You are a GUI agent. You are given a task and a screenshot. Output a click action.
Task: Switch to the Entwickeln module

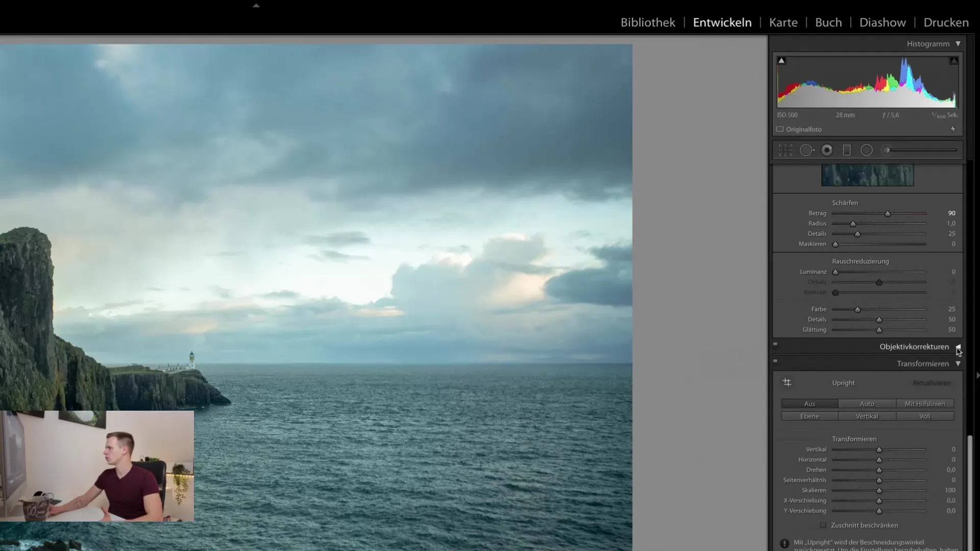722,22
